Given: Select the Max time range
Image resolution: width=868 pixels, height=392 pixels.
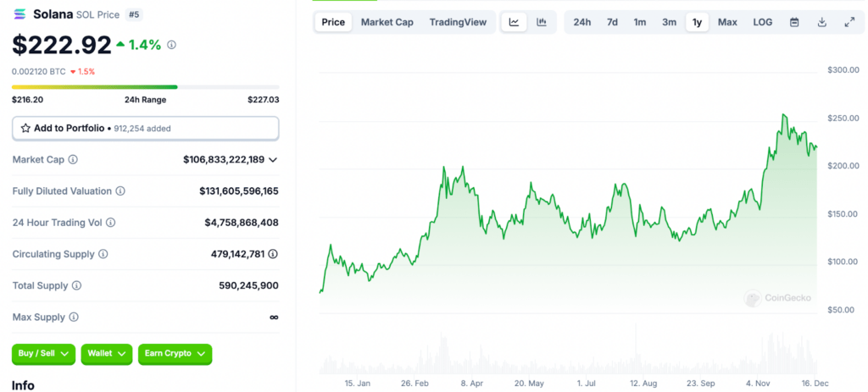Looking at the screenshot, I should tap(727, 22).
